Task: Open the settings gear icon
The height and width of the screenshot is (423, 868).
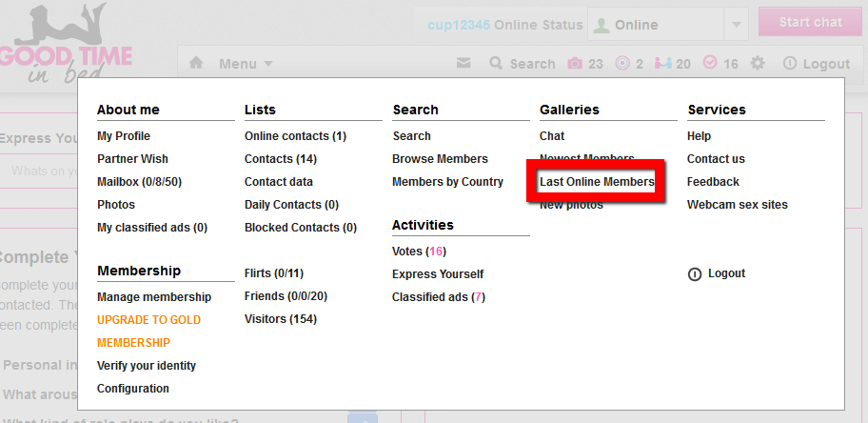Action: [758, 64]
